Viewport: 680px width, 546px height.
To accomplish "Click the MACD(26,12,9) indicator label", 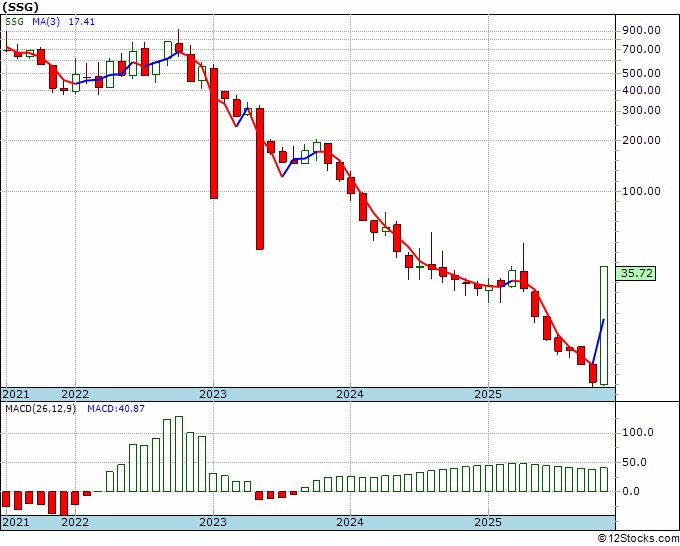I will pos(40,409).
